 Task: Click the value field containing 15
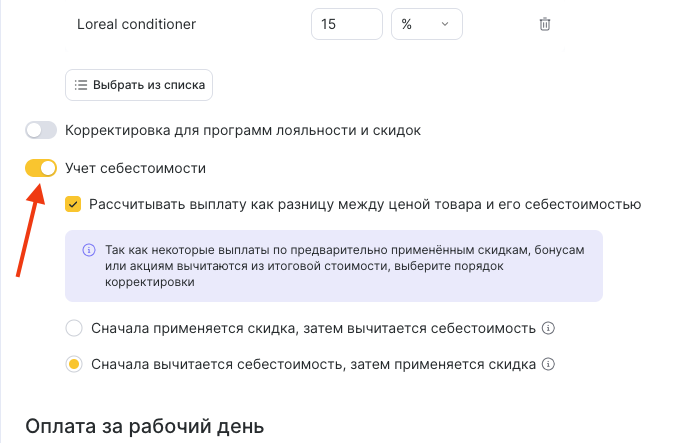point(346,25)
